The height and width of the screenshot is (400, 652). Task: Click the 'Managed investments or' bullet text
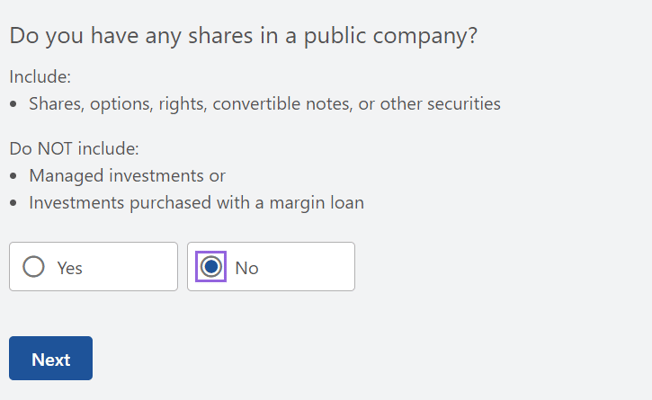(x=127, y=176)
